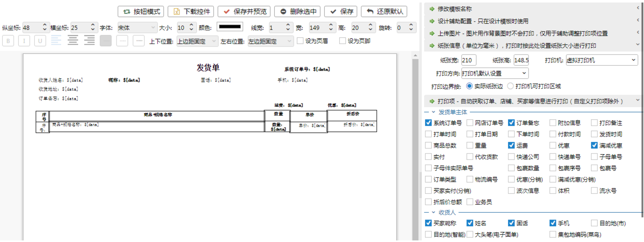Image resolution: width=644 pixels, height=242 pixels.
Task: Uncheck the 固话 checkbox
Action: coord(511,223)
